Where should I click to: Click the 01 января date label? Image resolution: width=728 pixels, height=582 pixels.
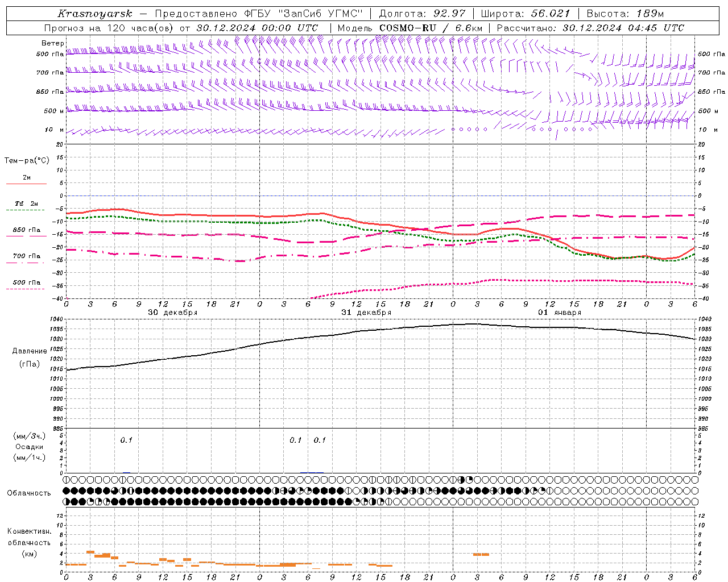click(560, 313)
